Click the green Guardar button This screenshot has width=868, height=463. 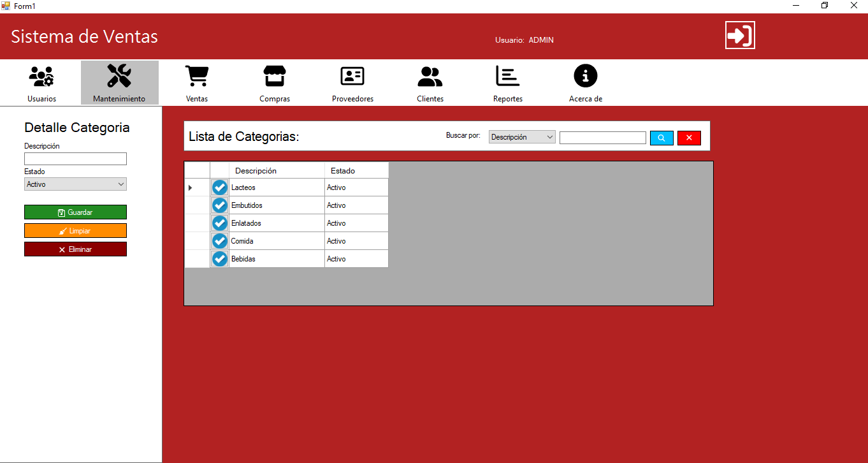[x=75, y=212]
